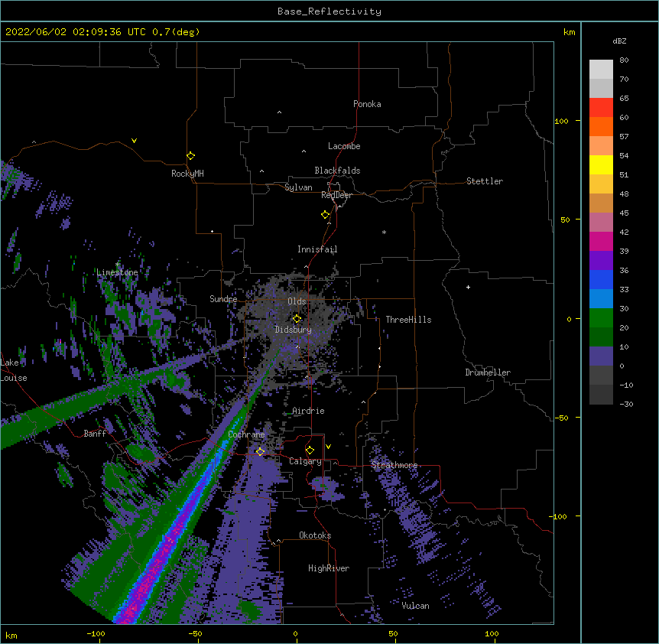The width and height of the screenshot is (659, 644).
Task: Click the Banff label
Action: pos(95,434)
